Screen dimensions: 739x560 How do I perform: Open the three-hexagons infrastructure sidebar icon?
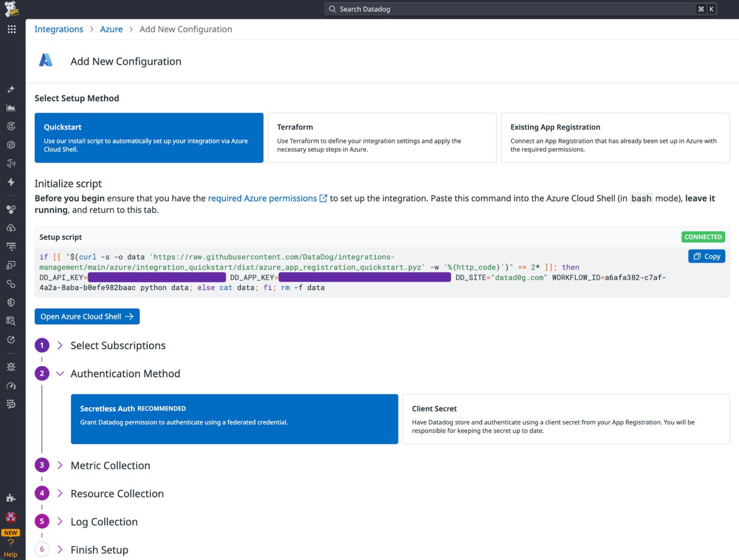pos(11,210)
